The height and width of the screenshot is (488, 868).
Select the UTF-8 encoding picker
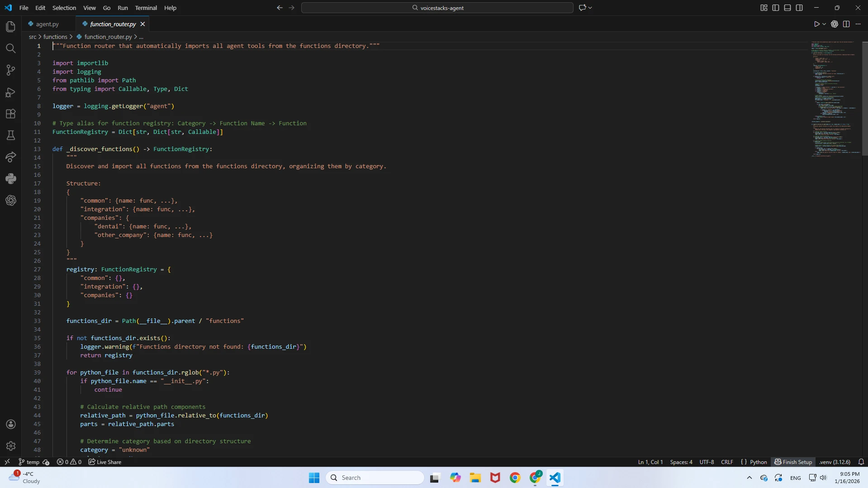tap(707, 462)
